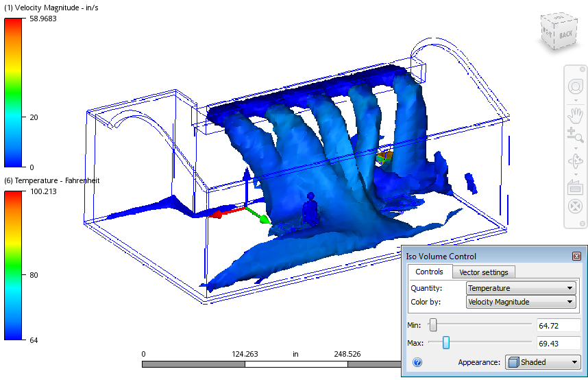Screen dimensions: 588x380
Task: Click the '(6) Temperature - Fahrenheit' legend title
Action: [52, 180]
